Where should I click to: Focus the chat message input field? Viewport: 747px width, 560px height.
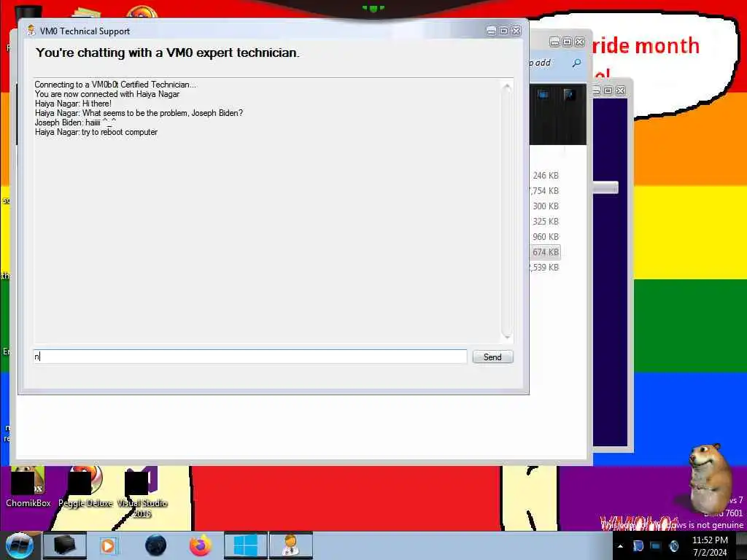tap(250, 357)
